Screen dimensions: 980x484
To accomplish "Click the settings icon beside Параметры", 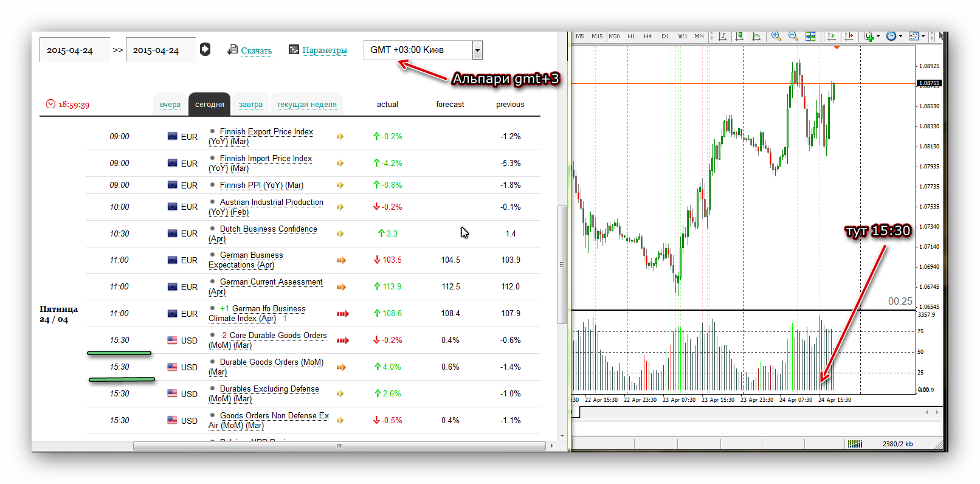I will pyautogui.click(x=294, y=49).
